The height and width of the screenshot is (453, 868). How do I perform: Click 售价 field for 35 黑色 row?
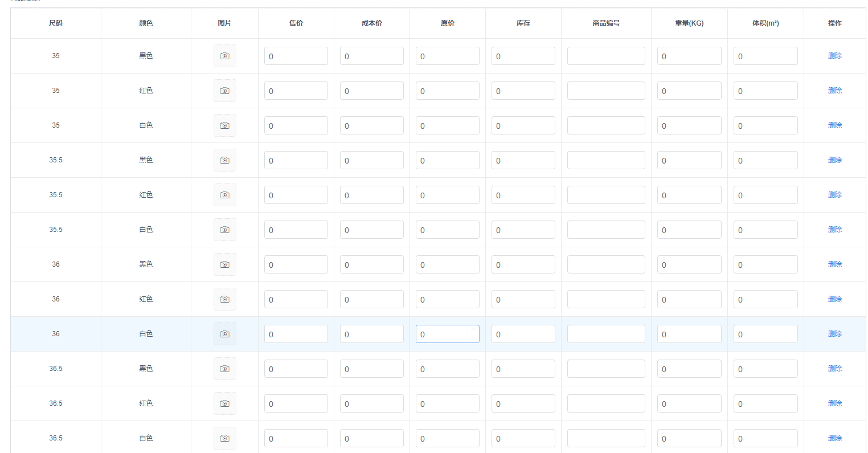296,56
